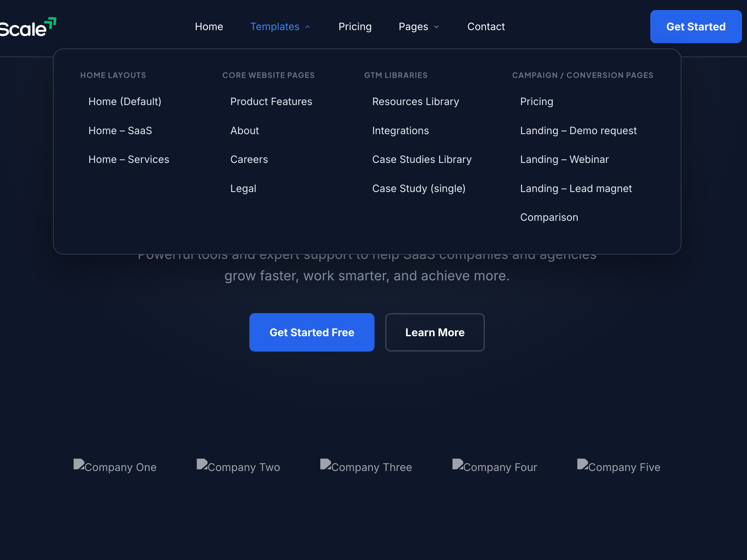Collapse the Templates dropdown chevron

tap(307, 27)
